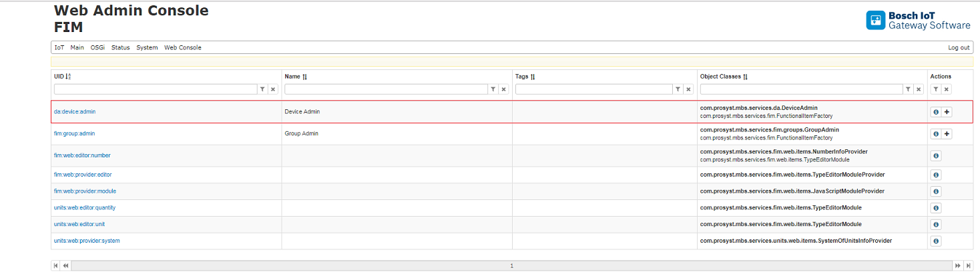This screenshot has height=272, width=980.
Task: Open the units:web:editor:unit link
Action: pyautogui.click(x=79, y=224)
